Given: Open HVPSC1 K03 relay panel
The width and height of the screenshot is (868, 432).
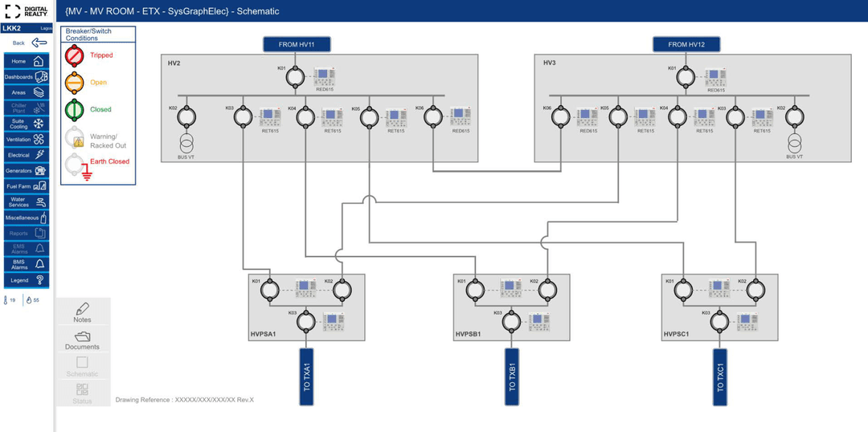Looking at the screenshot, I should coord(747,322).
